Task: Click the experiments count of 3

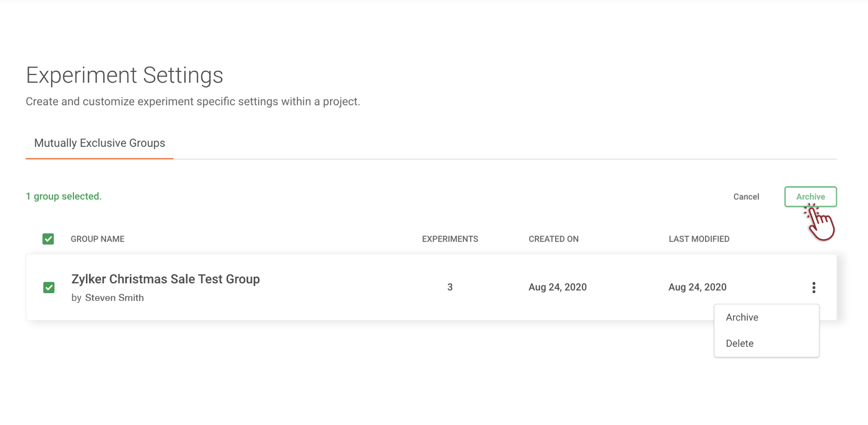Action: pyautogui.click(x=450, y=287)
